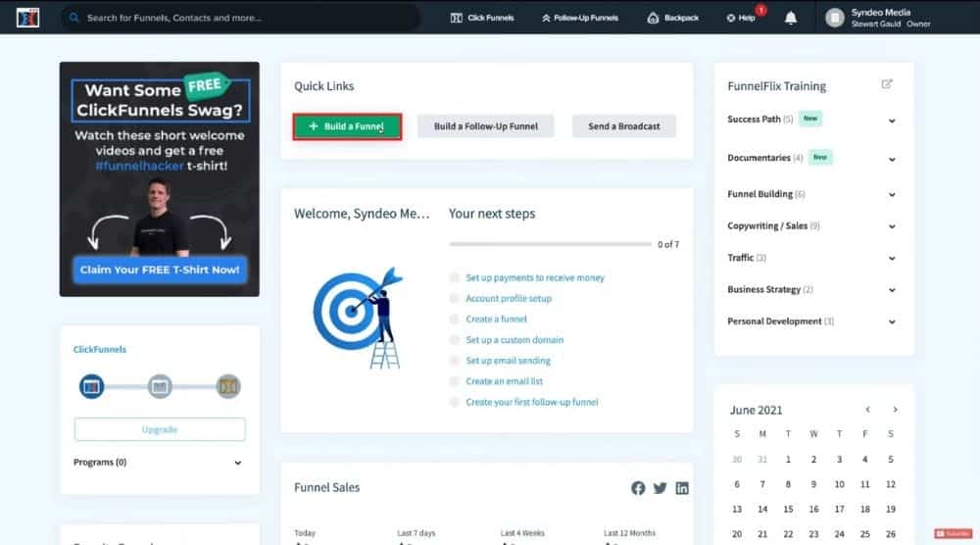Click the New badge beside Success Path
This screenshot has width=980, height=545.
click(810, 119)
